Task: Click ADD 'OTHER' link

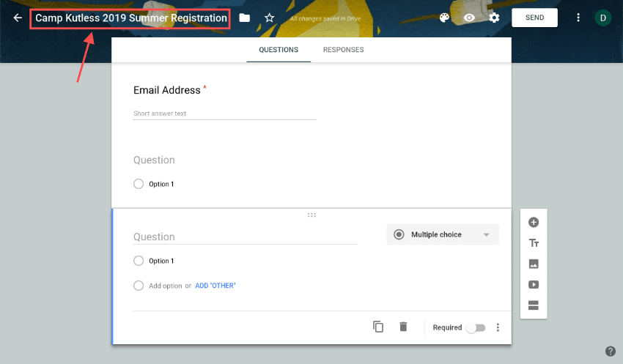Action: pos(215,286)
